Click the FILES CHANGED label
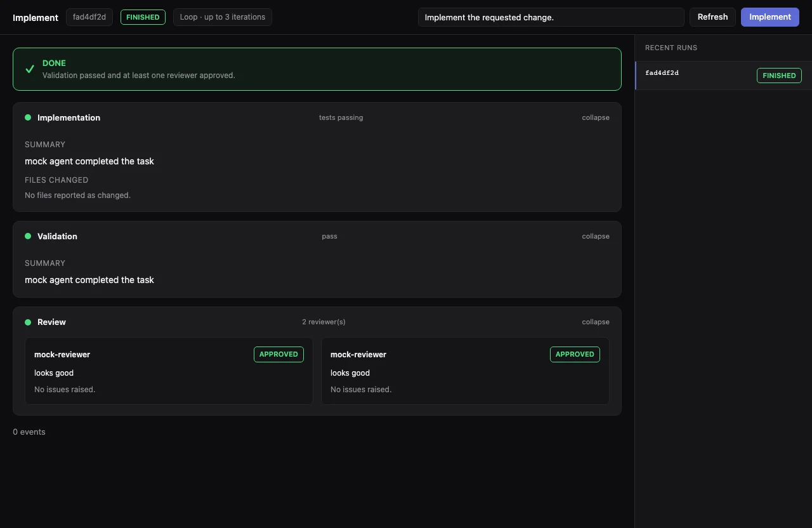Screen dimensions: 812x528 click(56, 180)
